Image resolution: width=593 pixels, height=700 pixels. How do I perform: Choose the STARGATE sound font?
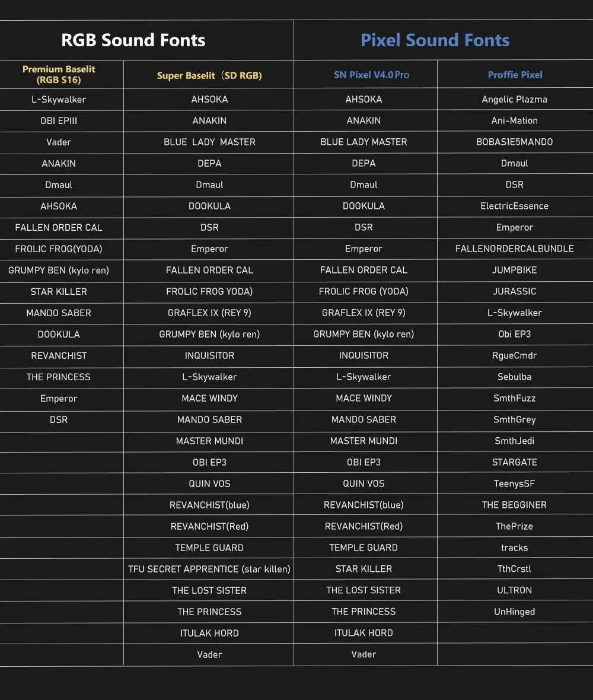pyautogui.click(x=514, y=462)
